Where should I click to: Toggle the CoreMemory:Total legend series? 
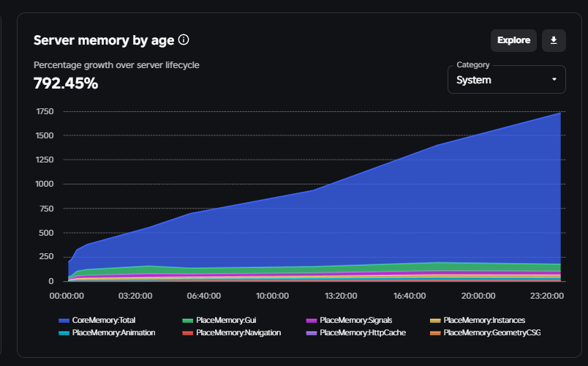pyautogui.click(x=97, y=320)
